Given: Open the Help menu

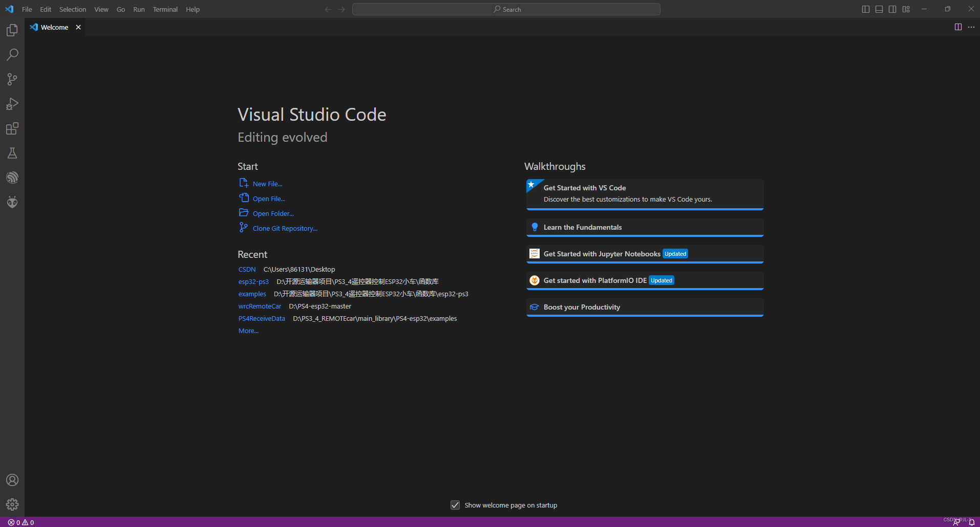Looking at the screenshot, I should pos(193,9).
